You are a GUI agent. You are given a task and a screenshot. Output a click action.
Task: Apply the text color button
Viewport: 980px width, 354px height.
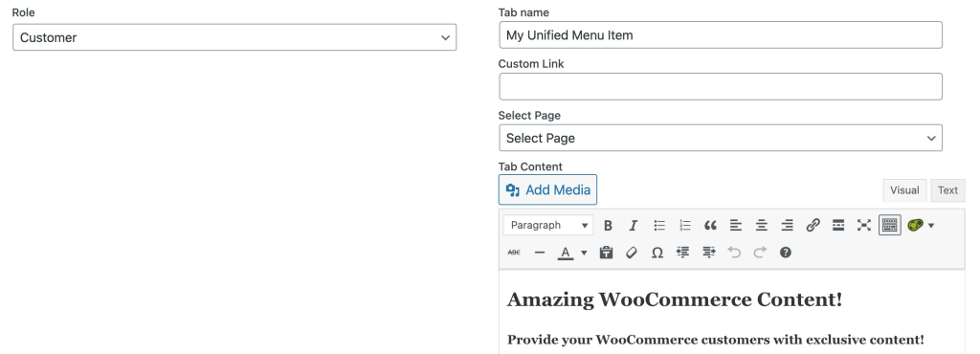565,253
